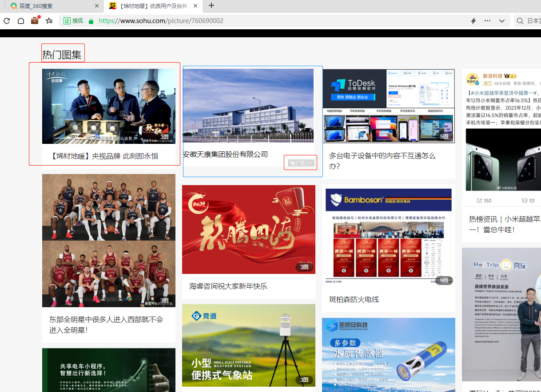
Task: Open the 多参数水质传感器 thumbnail
Action: [x=389, y=355]
